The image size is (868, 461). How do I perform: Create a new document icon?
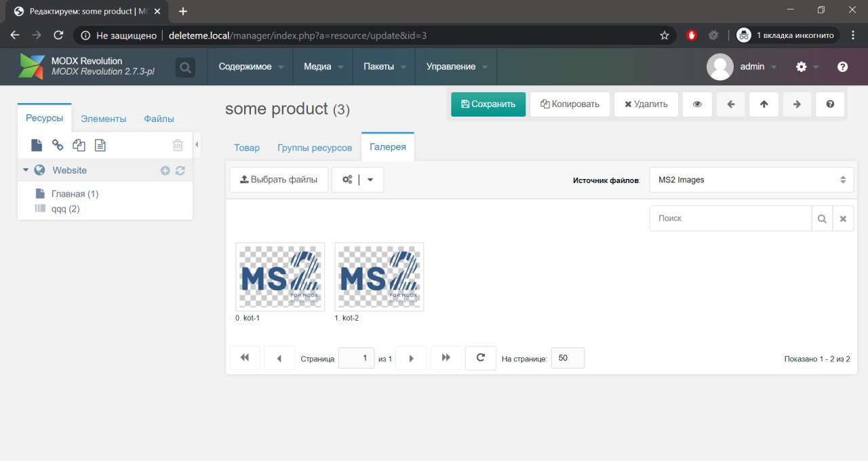point(37,145)
